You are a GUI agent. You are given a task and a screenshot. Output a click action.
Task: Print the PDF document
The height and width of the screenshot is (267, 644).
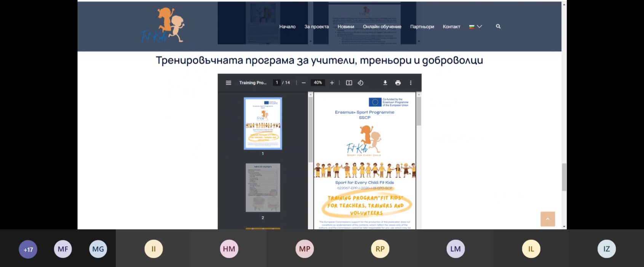[x=398, y=83]
